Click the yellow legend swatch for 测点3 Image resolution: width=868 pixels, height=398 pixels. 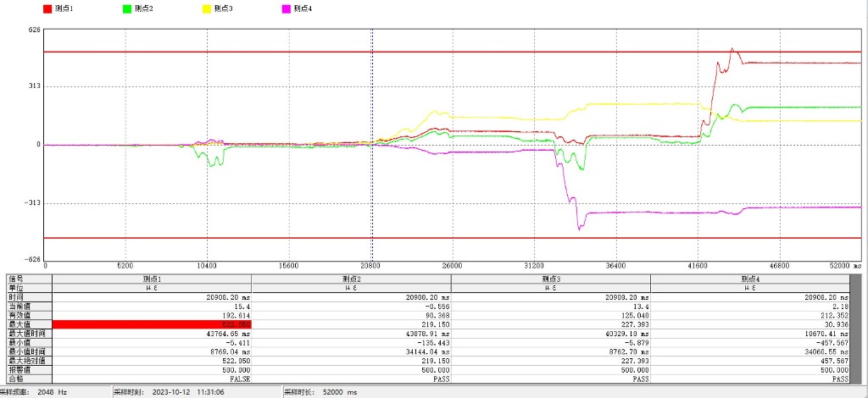tap(206, 8)
